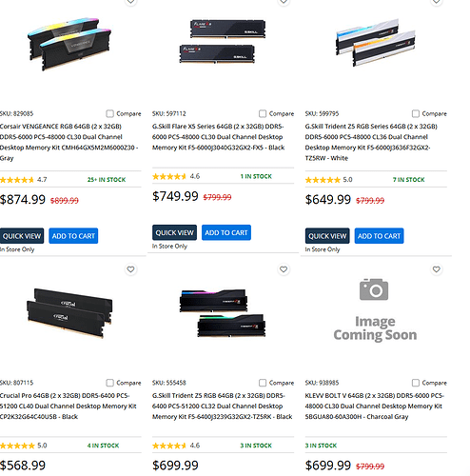The width and height of the screenshot is (470, 476).
Task: Open Quick View for Corsair VENGEANCE RGB
Action: pyautogui.click(x=22, y=236)
